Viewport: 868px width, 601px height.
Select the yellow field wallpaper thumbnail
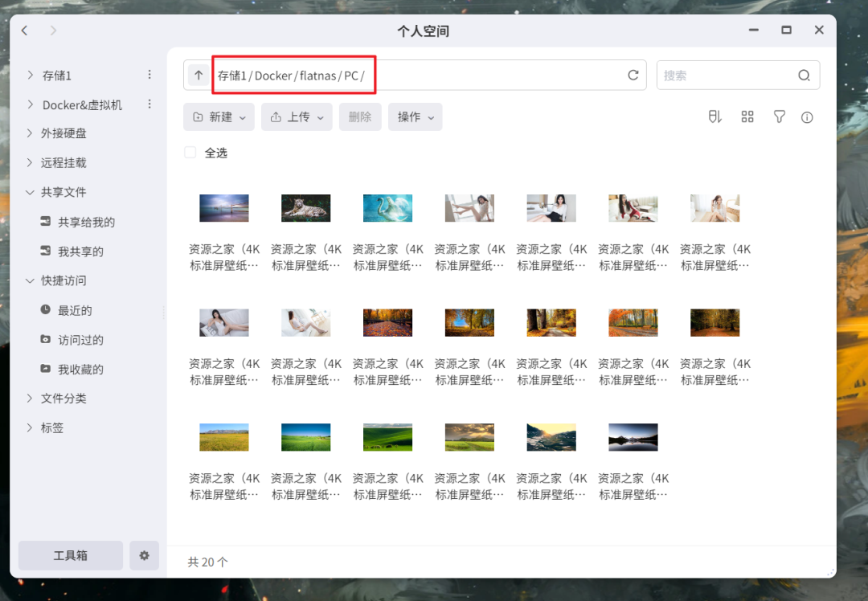(x=223, y=437)
